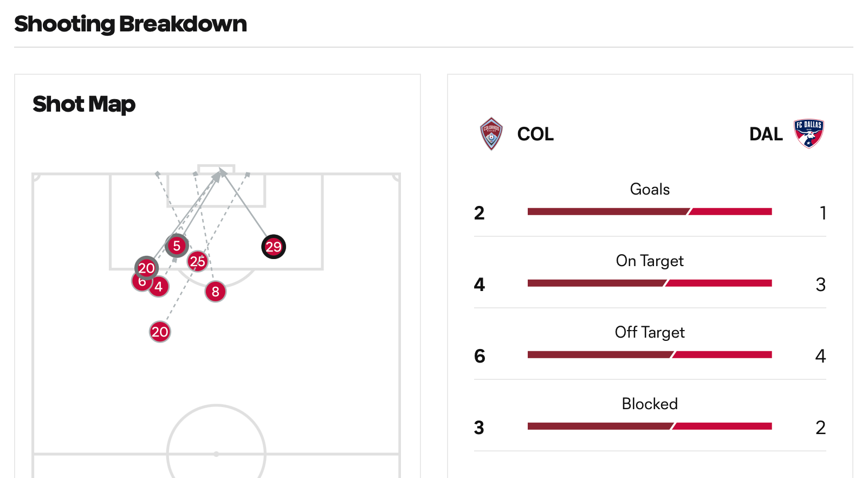Click the Shot Map heading
The width and height of the screenshot is (868, 478).
click(x=84, y=104)
